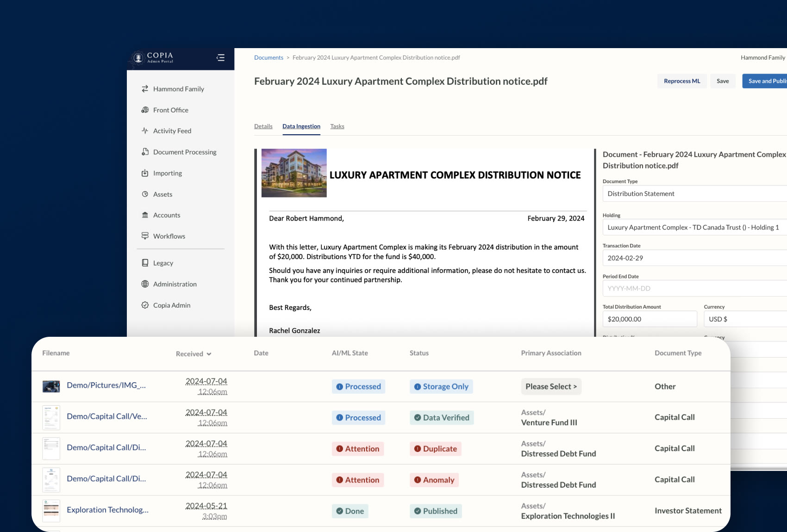787x532 pixels.
Task: Click the Reprocess ML button
Action: [x=681, y=81]
